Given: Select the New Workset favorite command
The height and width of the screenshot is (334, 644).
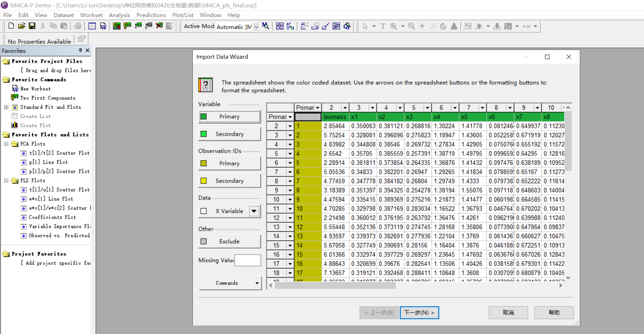Looking at the screenshot, I should (36, 89).
